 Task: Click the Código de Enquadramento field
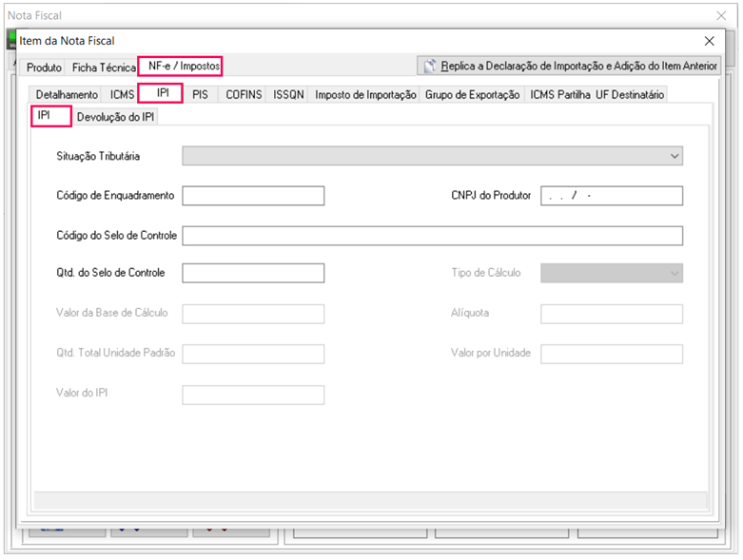[x=253, y=196]
